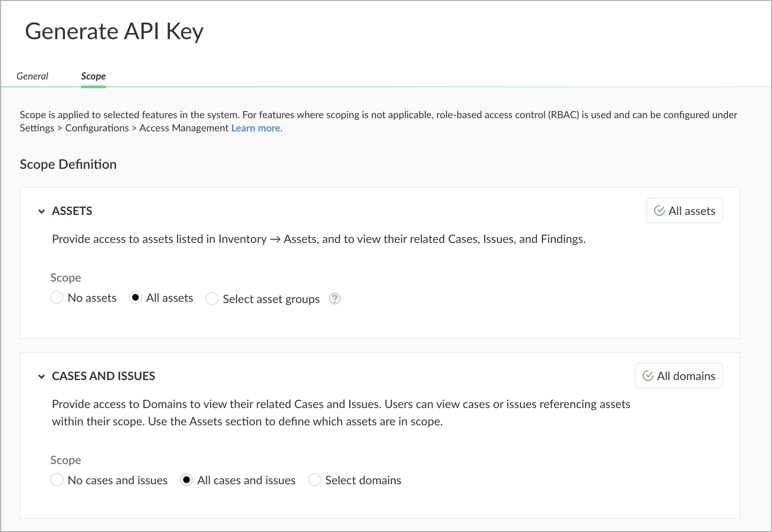Select the No assets radio option
This screenshot has width=772, height=532.
coord(57,297)
